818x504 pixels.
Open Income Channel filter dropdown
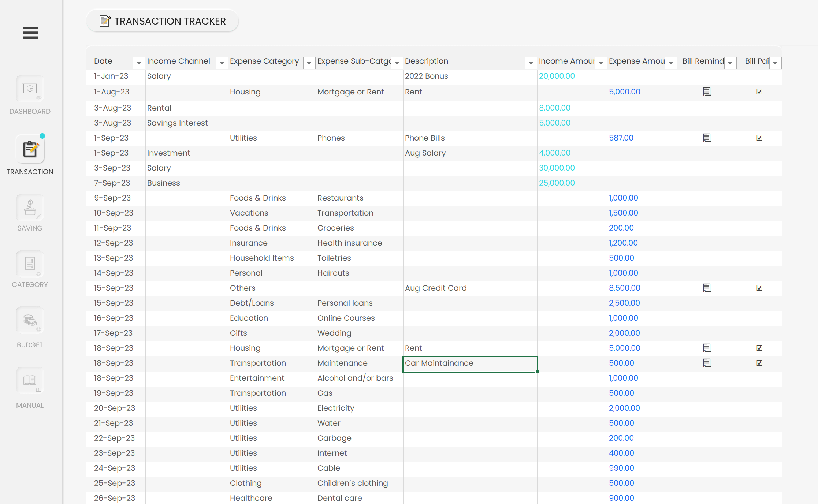(222, 63)
